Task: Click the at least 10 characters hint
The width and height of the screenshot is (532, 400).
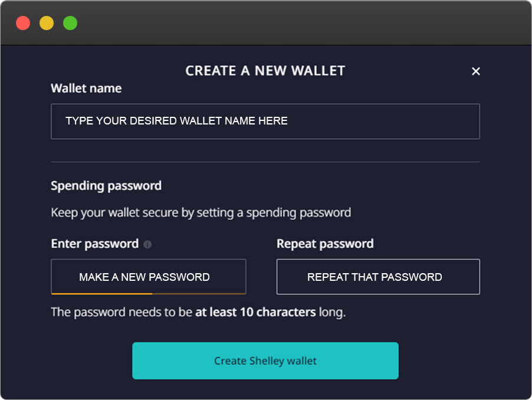Action: 255,312
